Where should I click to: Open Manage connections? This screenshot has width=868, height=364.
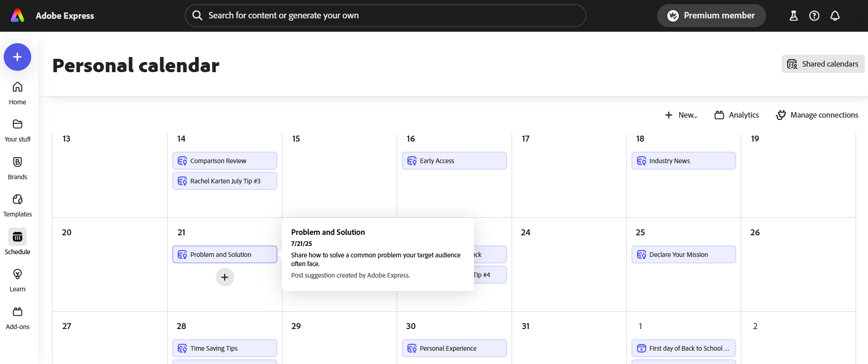(817, 115)
